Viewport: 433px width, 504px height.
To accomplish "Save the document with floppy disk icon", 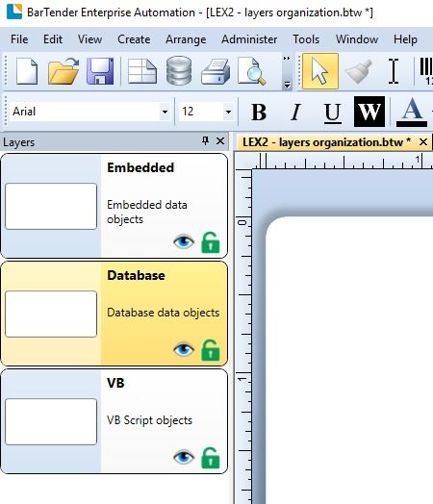I will pyautogui.click(x=100, y=71).
